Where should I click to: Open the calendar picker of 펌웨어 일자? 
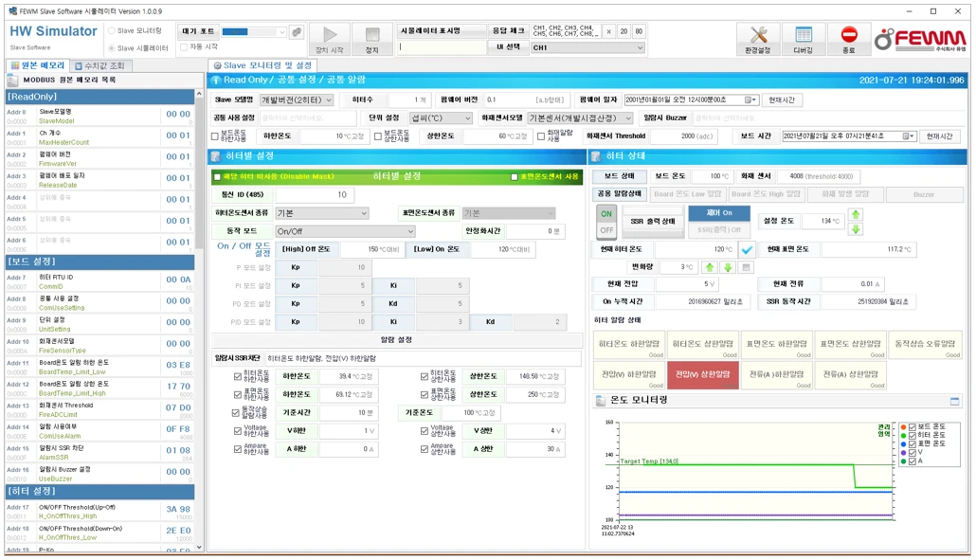[750, 99]
